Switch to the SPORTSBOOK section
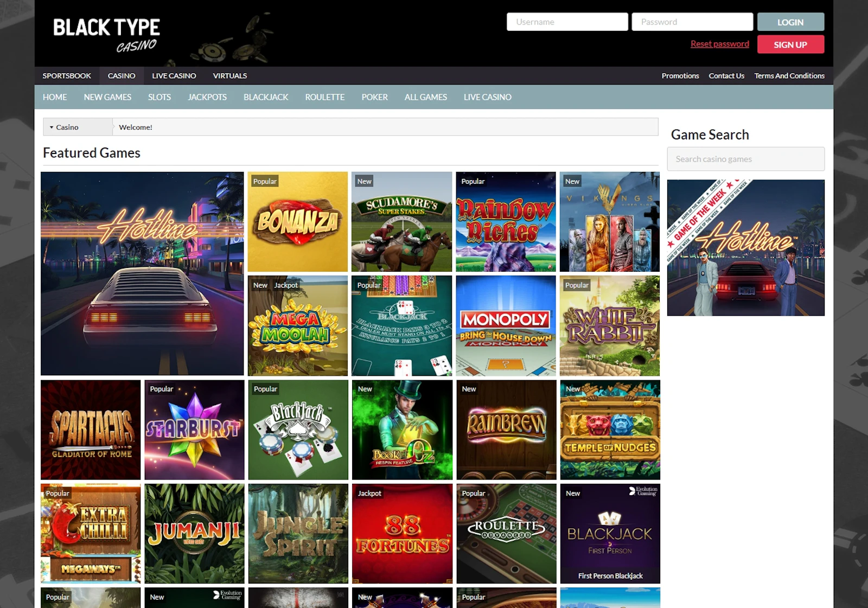This screenshot has height=608, width=868. [67, 75]
